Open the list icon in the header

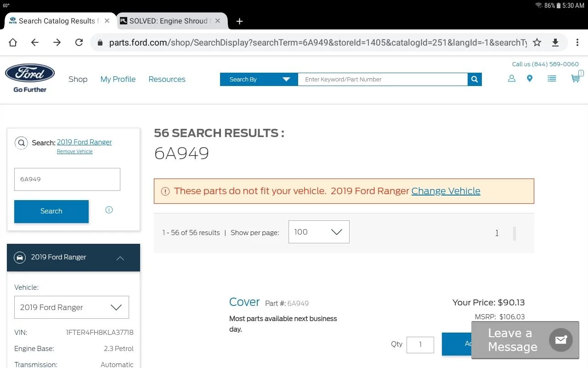(x=552, y=79)
